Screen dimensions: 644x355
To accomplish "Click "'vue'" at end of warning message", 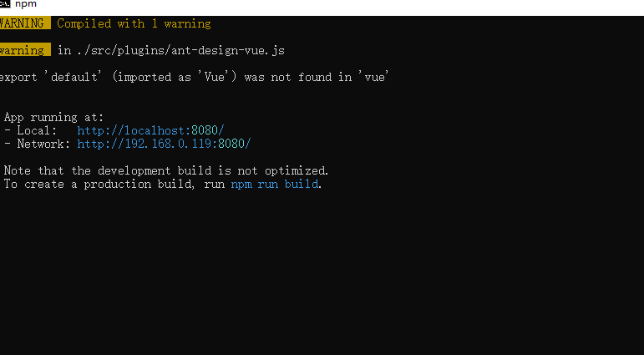I will [x=376, y=77].
